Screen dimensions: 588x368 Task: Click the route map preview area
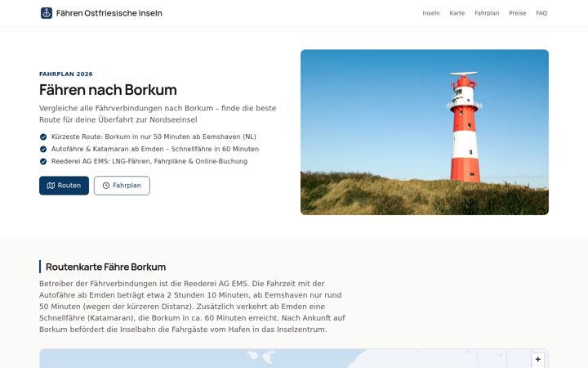click(294, 359)
